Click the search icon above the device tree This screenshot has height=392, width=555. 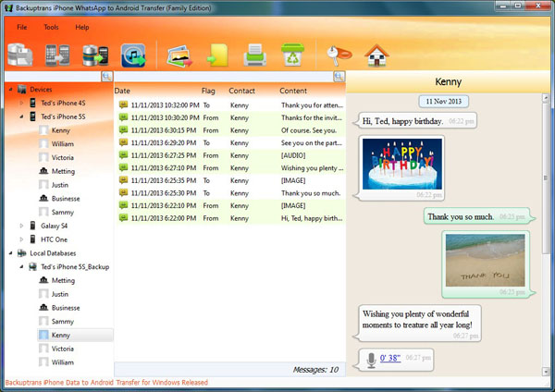107,77
